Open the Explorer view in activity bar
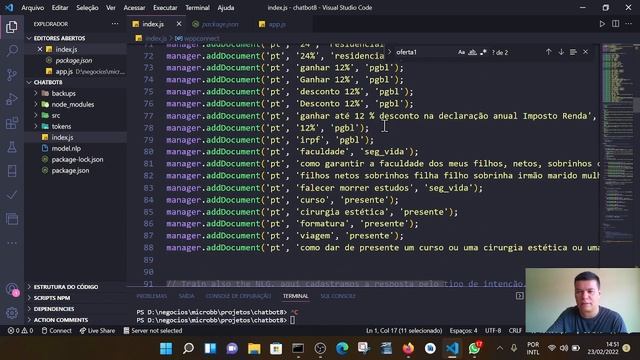640x360 pixels. [12, 27]
